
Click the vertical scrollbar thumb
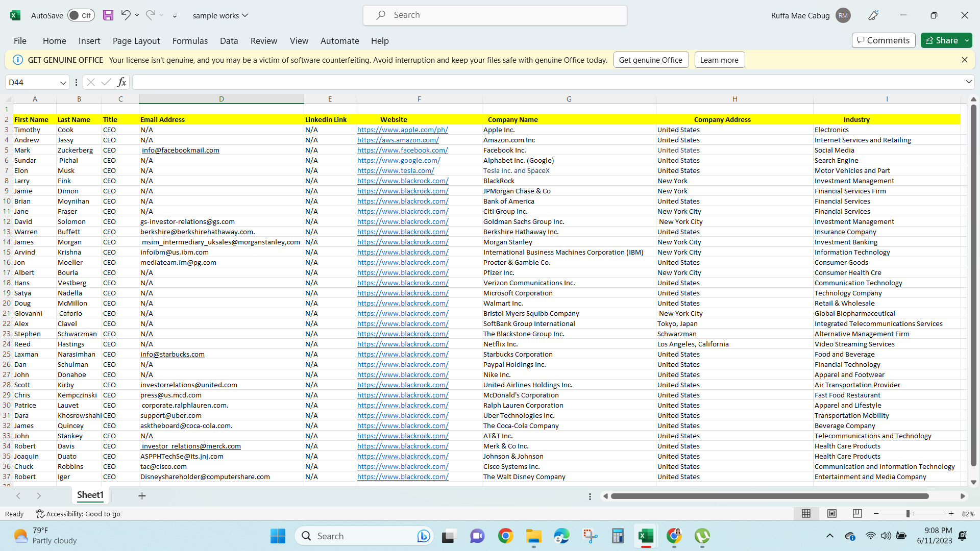[973, 285]
